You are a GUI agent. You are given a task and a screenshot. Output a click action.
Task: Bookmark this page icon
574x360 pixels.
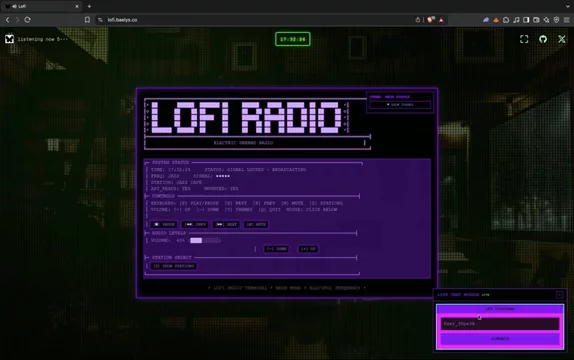[87, 20]
